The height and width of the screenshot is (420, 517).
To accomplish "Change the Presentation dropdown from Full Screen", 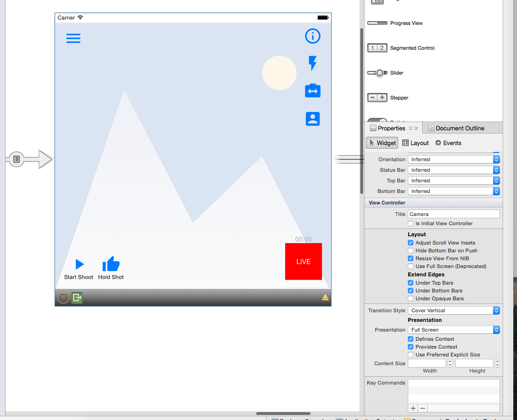I will click(496, 330).
